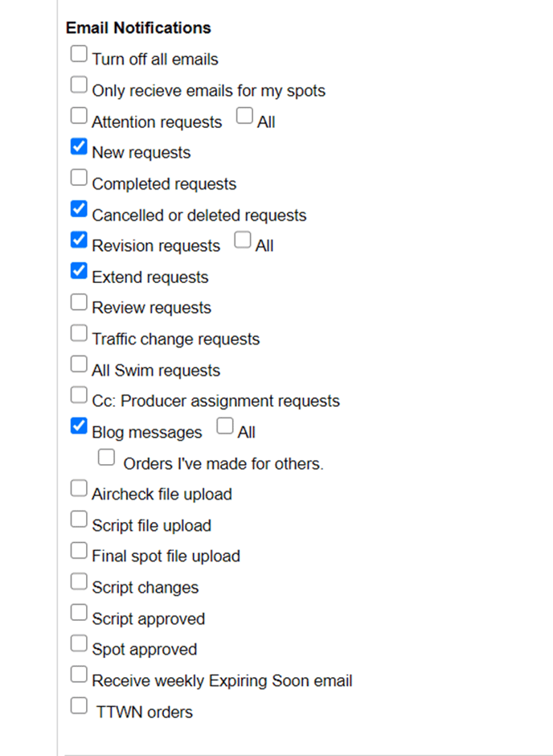Enable Traffic change requests emails
The width and height of the screenshot is (553, 756).
[79, 333]
